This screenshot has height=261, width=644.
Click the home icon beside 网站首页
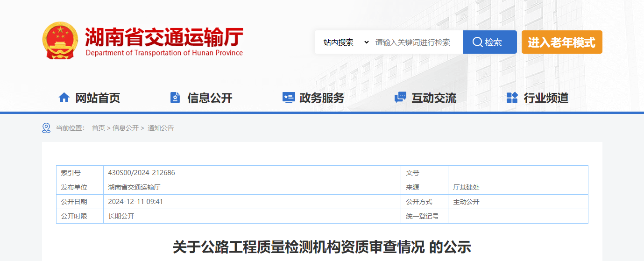[x=64, y=98]
